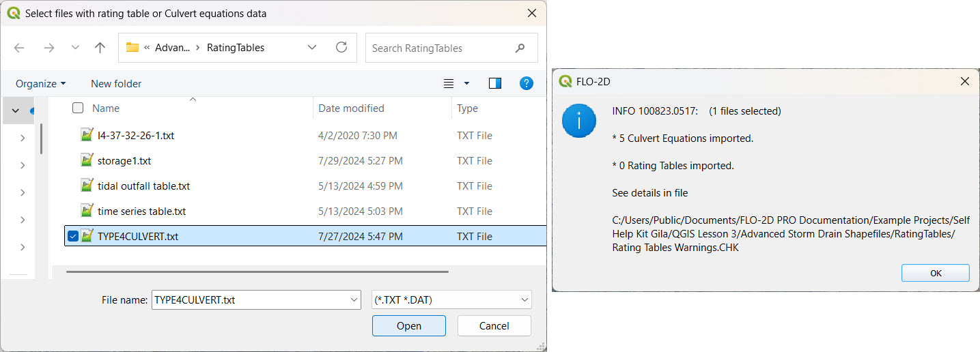The image size is (980, 352).
Task: Click the horizontal scrollbar under file list
Action: coord(257,272)
